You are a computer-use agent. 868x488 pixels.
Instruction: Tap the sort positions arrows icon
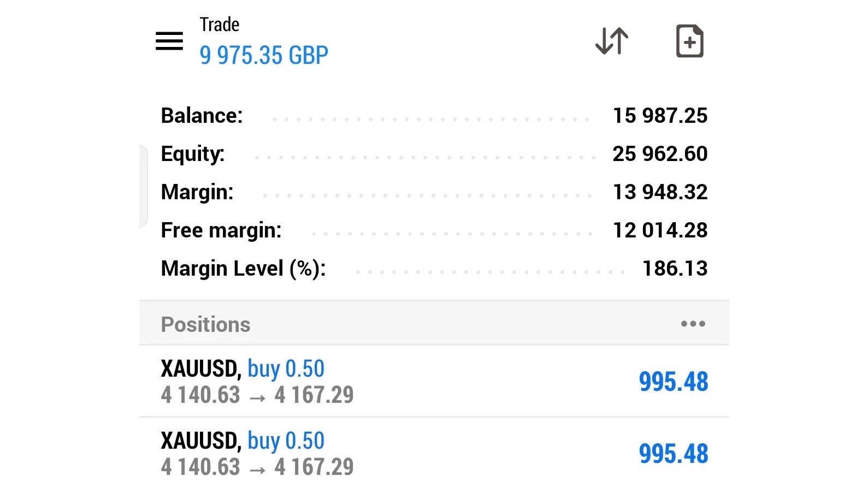click(x=612, y=41)
